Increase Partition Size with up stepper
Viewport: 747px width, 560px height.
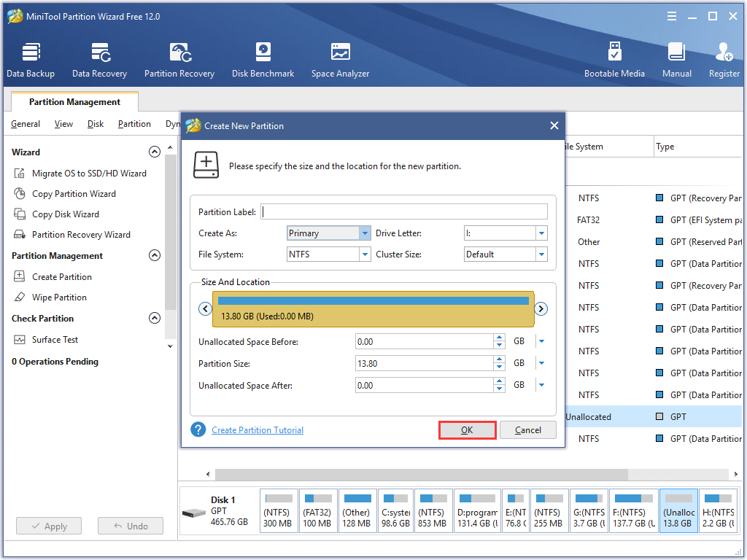click(499, 359)
